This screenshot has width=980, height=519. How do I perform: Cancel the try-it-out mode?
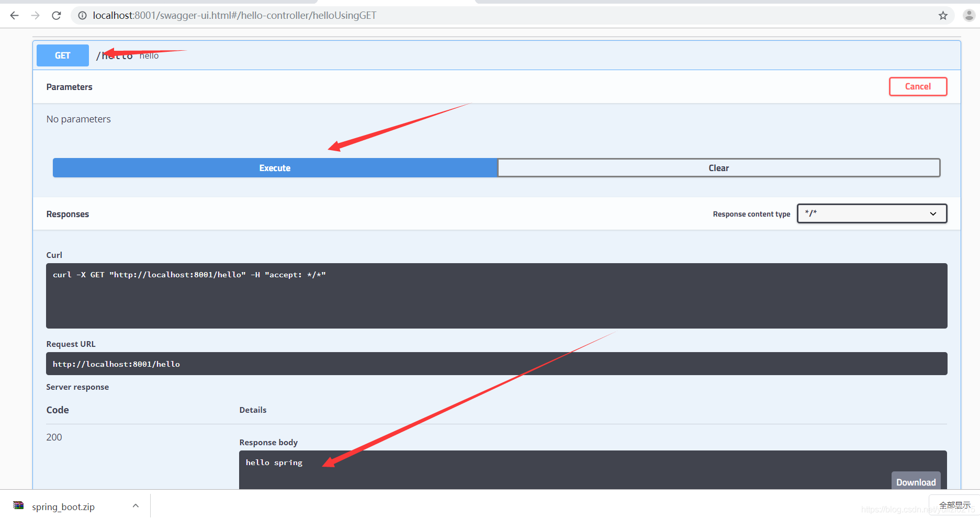tap(918, 87)
